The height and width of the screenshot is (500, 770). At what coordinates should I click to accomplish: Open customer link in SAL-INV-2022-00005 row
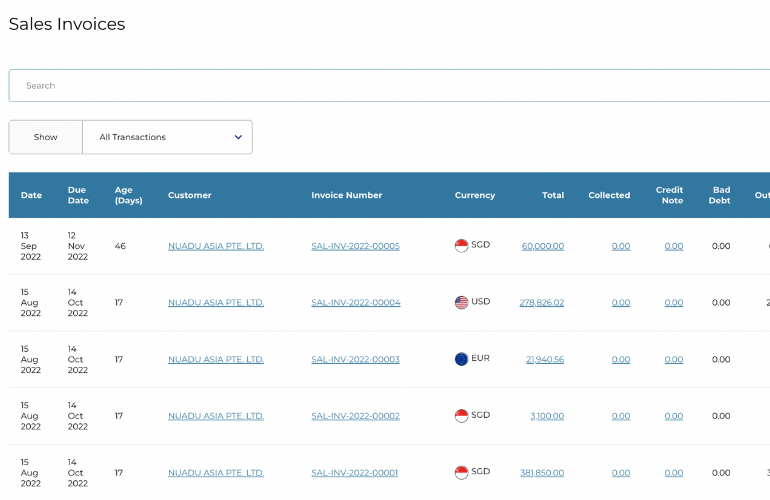216,246
